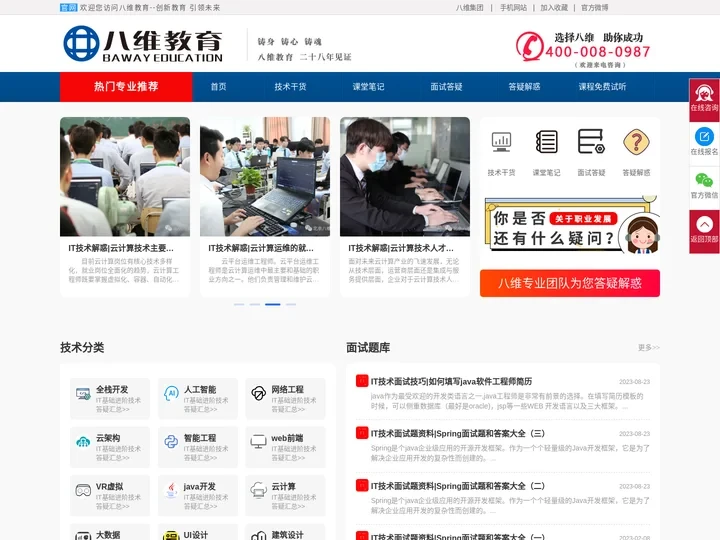Screen dimensions: 720x540
Task: Open laptop photo for 云计算运维 article
Action: (265, 177)
